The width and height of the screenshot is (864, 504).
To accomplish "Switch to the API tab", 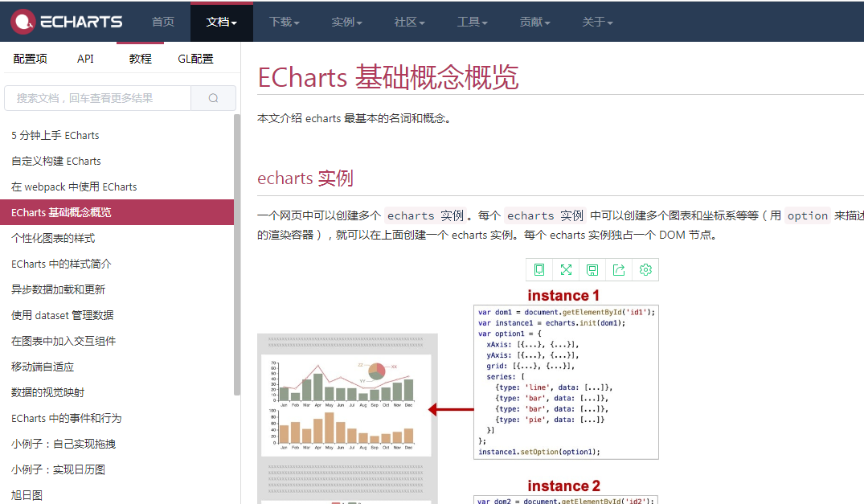I will click(85, 58).
